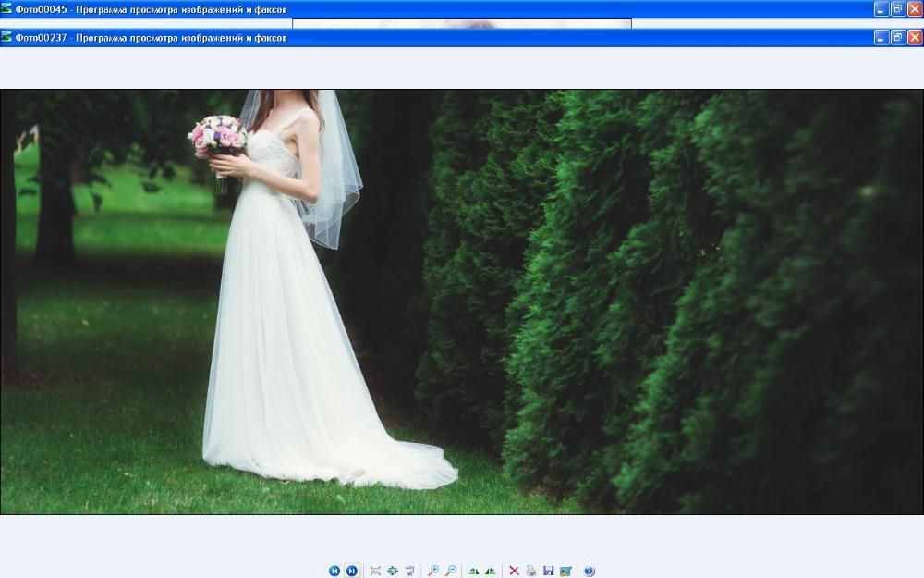Print the current image
This screenshot has width=924, height=578.
(x=531, y=571)
